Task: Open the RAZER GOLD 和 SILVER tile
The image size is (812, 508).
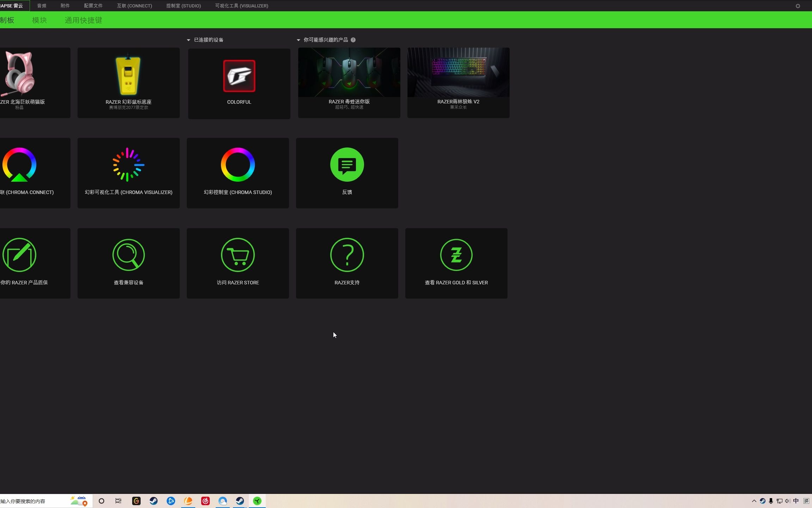Action: click(456, 263)
